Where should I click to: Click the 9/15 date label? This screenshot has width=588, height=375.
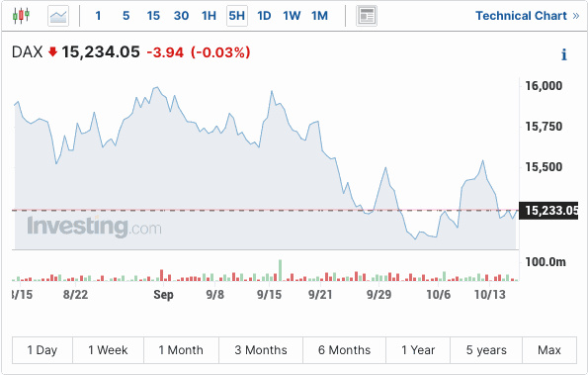269,295
